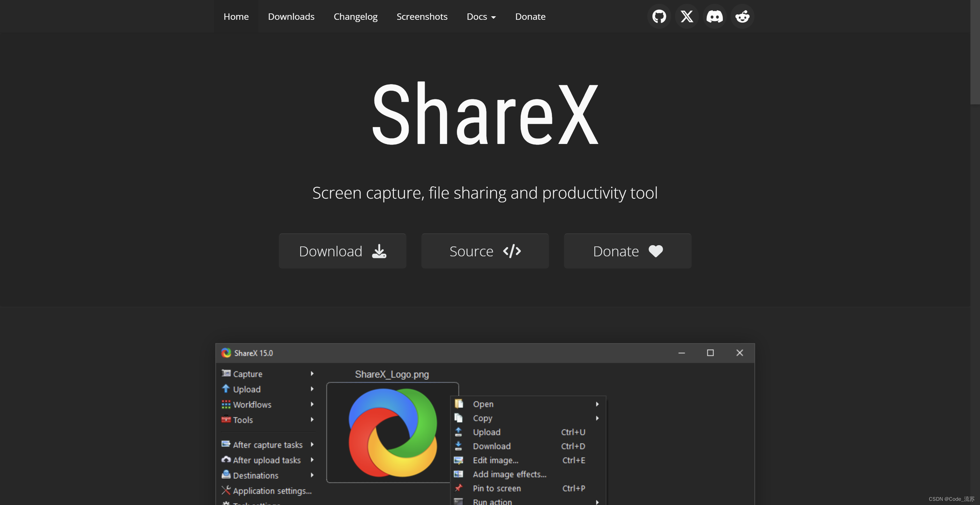
Task: Click the download arrow icon in Download button
Action: click(x=379, y=251)
